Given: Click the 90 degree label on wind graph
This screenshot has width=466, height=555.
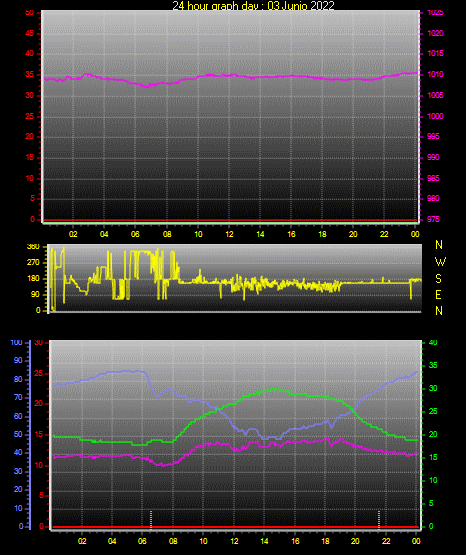Looking at the screenshot, I should coord(35,294).
